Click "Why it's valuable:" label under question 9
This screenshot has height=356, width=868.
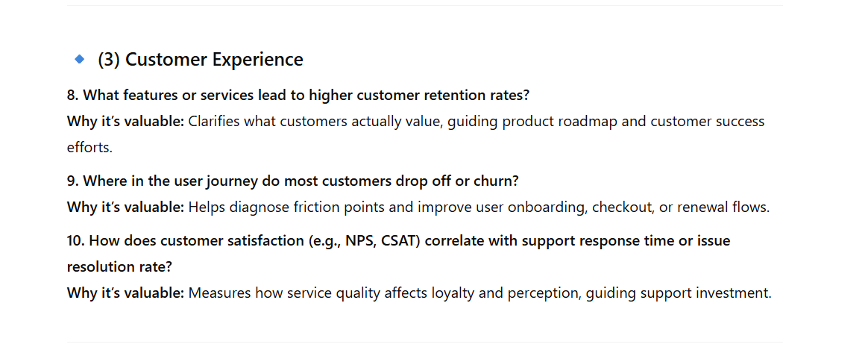[x=126, y=207]
